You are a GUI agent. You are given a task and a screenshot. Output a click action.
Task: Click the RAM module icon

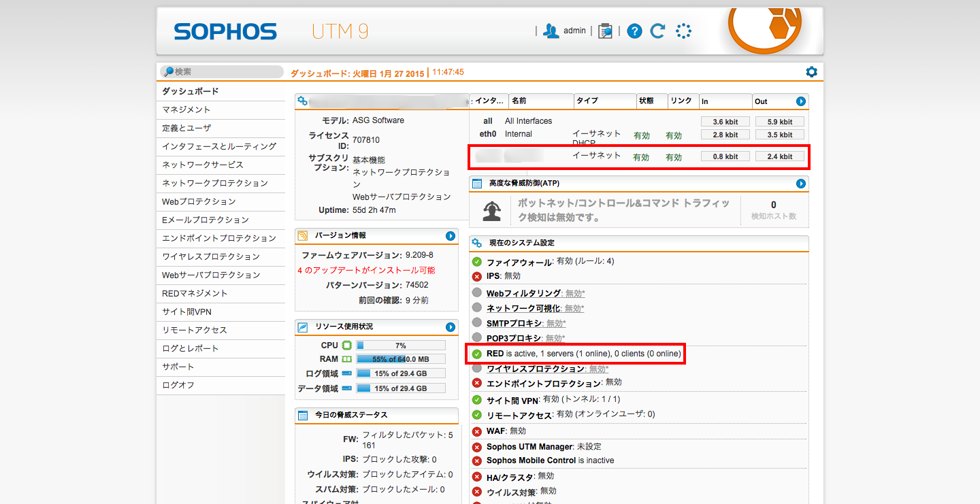coord(347,359)
